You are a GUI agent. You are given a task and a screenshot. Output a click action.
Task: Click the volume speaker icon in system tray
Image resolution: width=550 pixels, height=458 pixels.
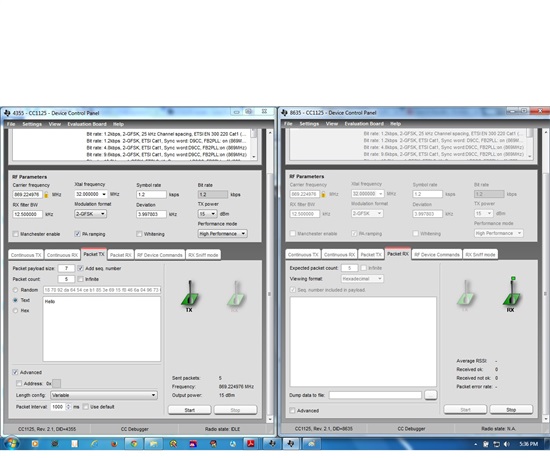pyautogui.click(x=507, y=444)
